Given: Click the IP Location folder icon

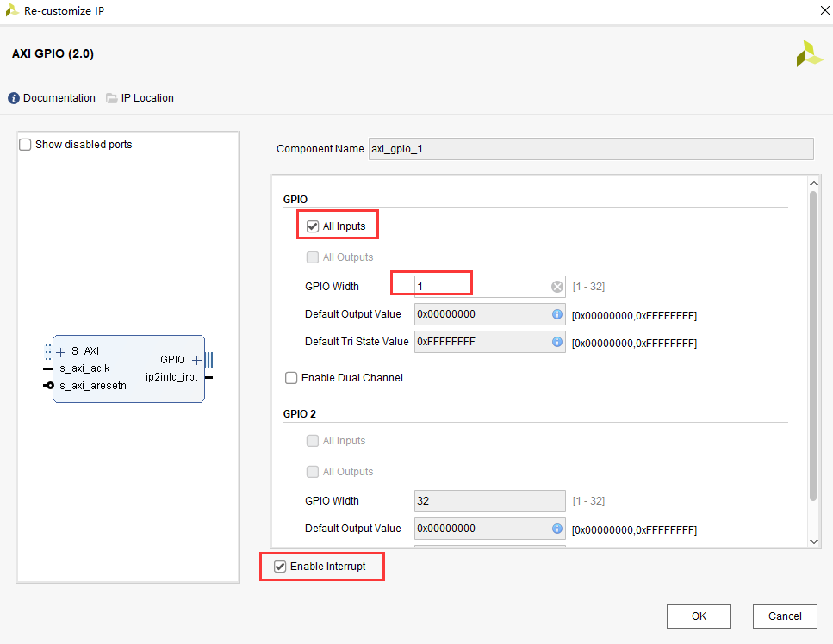Looking at the screenshot, I should (x=109, y=97).
